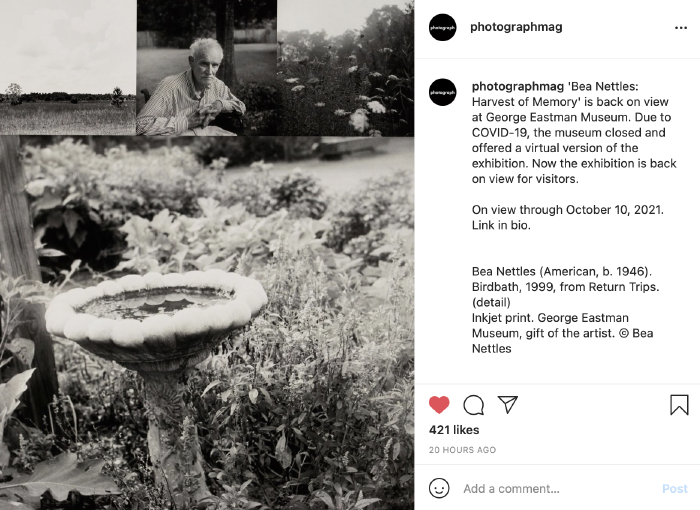700x510 pixels.
Task: Share post using paper plane icon
Action: pos(508,405)
